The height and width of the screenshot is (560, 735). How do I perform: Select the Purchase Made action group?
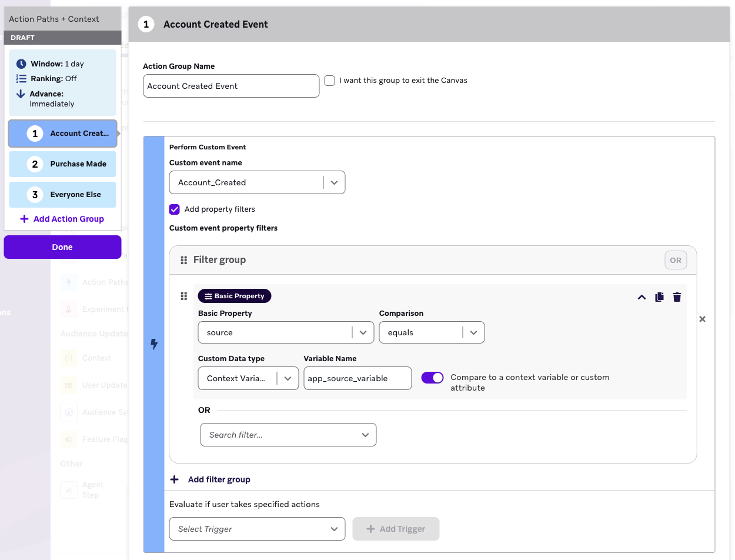click(x=63, y=164)
